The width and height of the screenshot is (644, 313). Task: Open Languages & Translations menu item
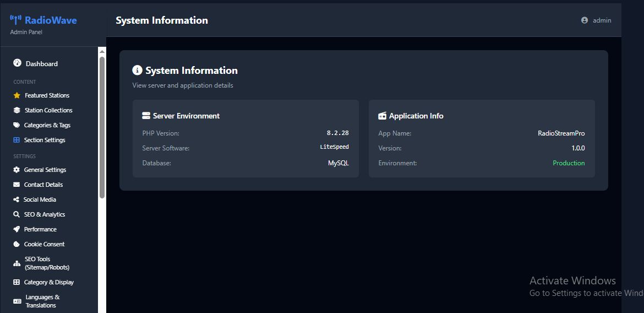coord(42,301)
